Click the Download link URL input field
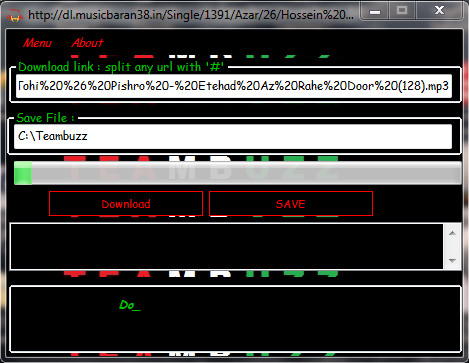This screenshot has width=469, height=363. (x=234, y=86)
